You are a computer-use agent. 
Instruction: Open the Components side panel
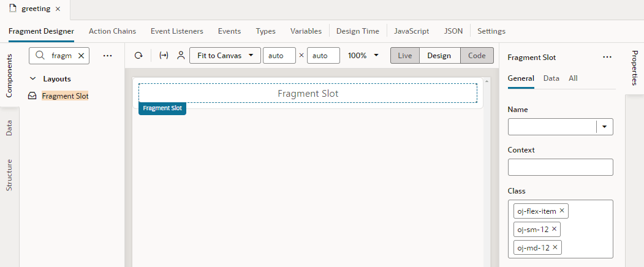pos(9,75)
